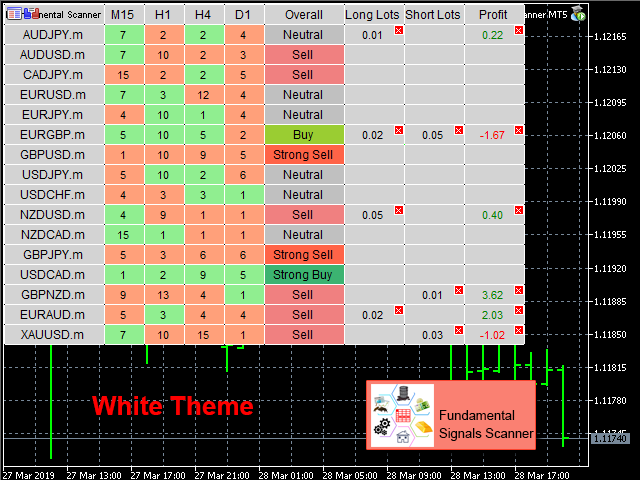Click the Neutral signal for AUDJPY.m
Screen dimensions: 640x480
tap(304, 35)
